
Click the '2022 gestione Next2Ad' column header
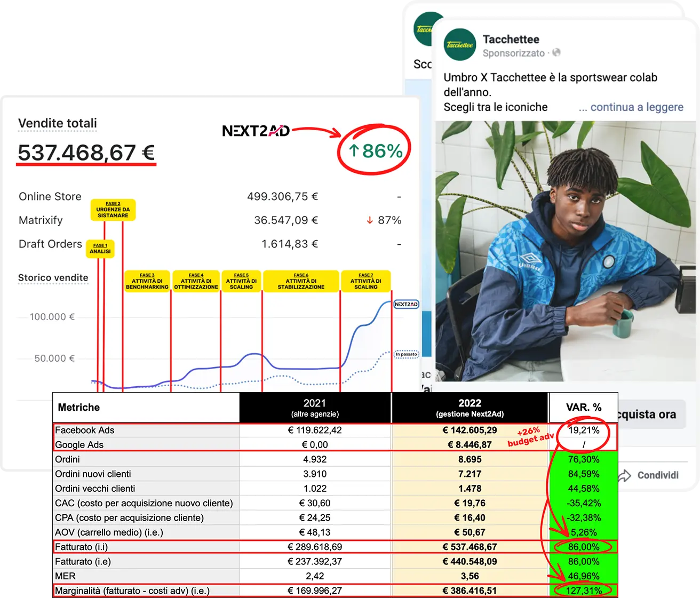click(x=470, y=408)
